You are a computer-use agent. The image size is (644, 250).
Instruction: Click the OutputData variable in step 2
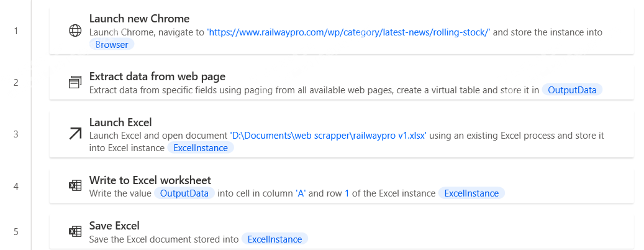pos(572,90)
